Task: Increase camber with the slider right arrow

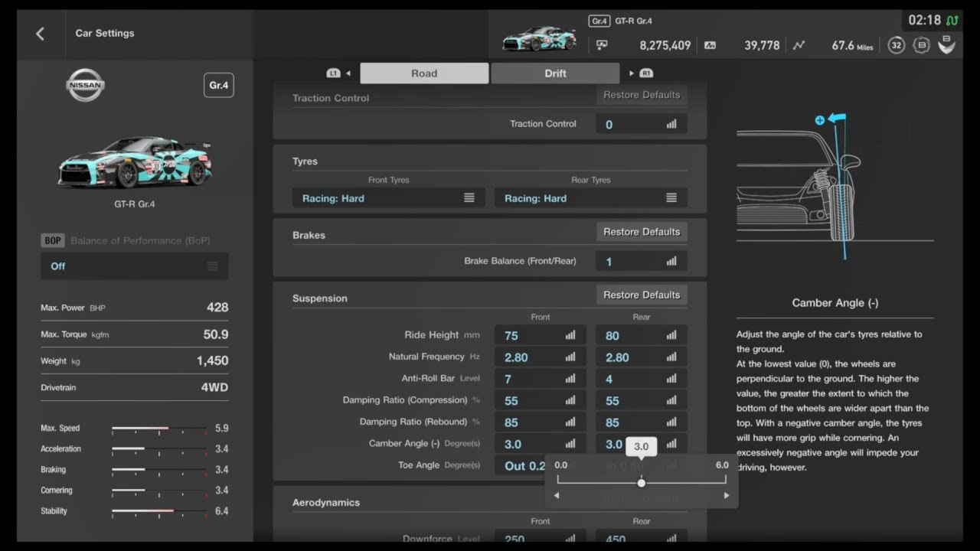Action: [x=727, y=496]
